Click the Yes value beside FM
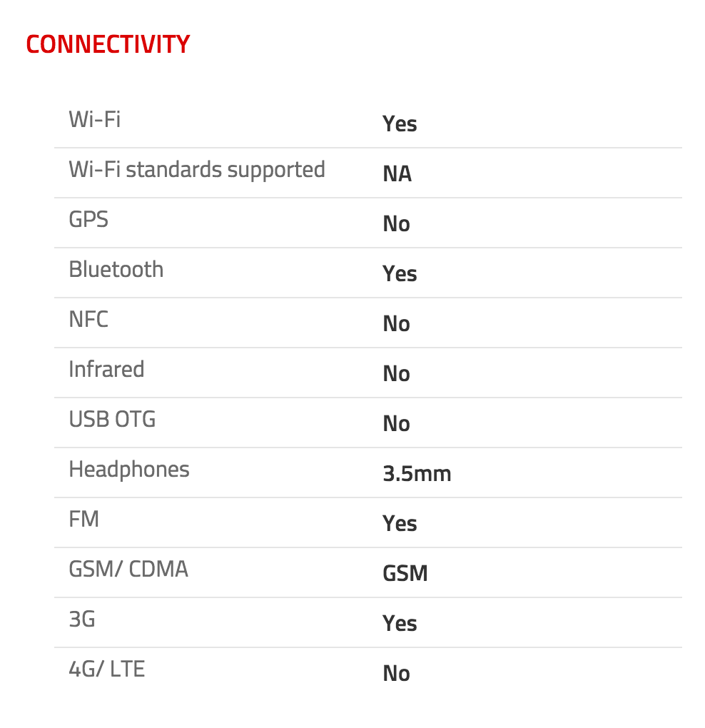This screenshot has width=705, height=728. (400, 523)
